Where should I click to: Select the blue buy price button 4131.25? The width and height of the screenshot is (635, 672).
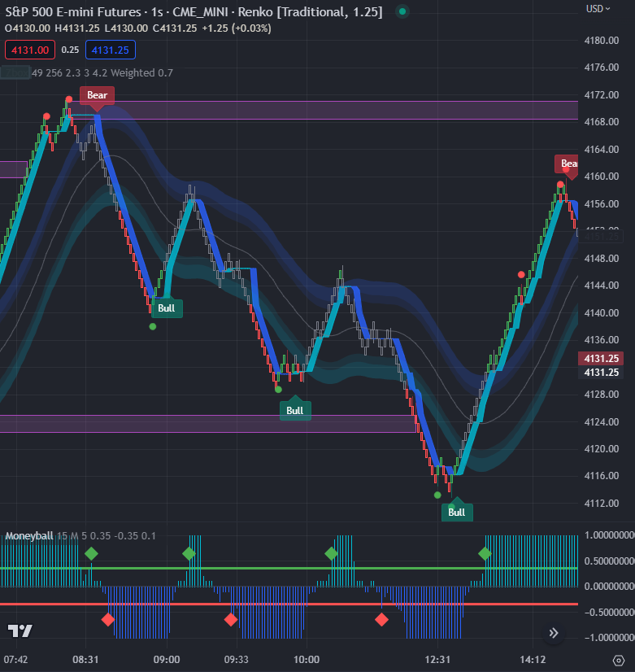tap(110, 50)
